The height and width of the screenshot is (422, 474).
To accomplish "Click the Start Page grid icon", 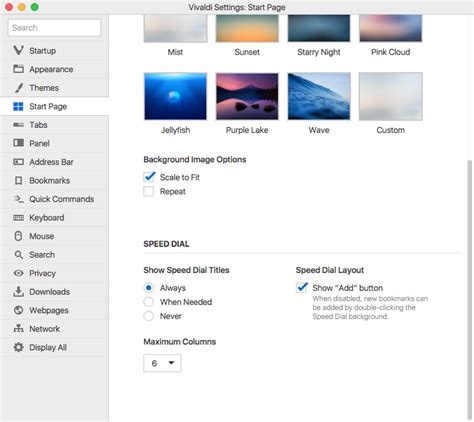I will click(18, 106).
